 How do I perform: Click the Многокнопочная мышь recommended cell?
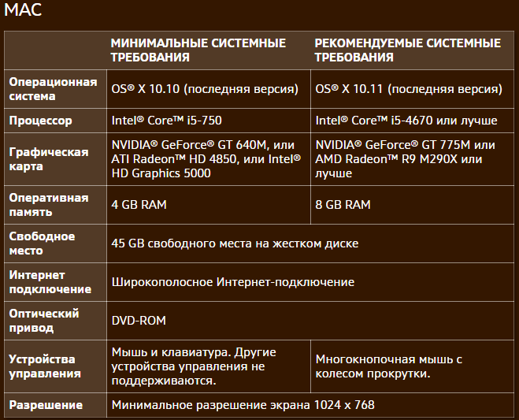click(x=388, y=366)
